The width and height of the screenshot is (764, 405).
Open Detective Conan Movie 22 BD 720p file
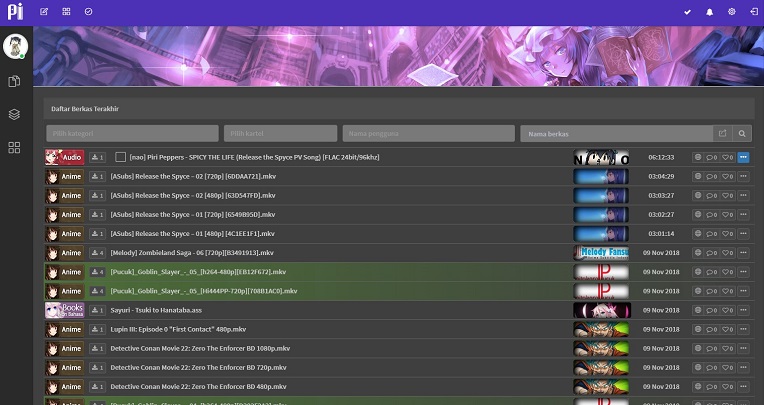198,367
